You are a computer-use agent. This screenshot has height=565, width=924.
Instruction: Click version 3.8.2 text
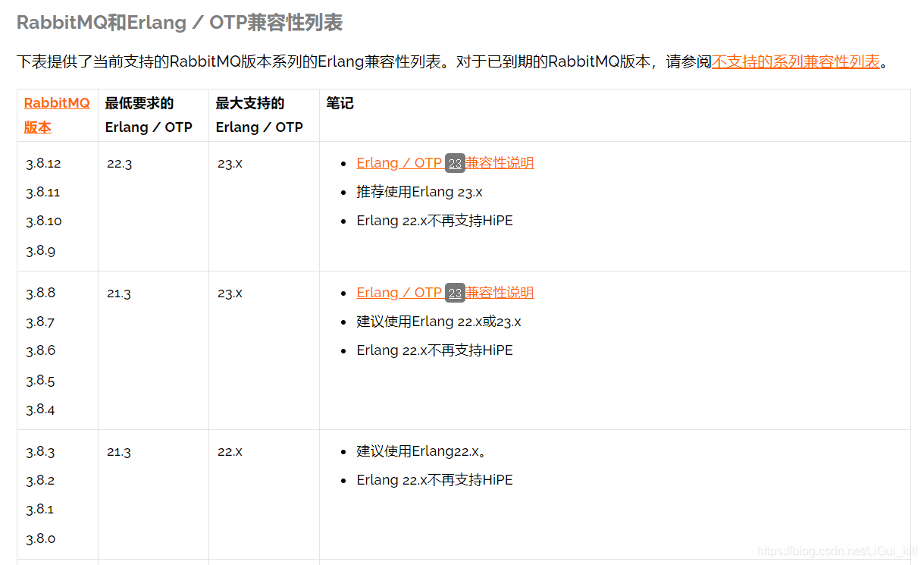pyautogui.click(x=40, y=480)
